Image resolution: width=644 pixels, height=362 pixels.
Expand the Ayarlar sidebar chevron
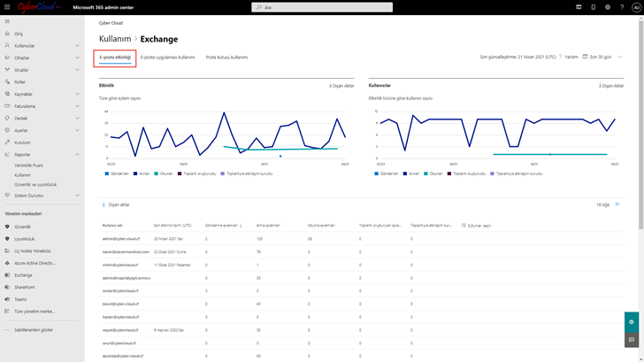[x=77, y=130]
